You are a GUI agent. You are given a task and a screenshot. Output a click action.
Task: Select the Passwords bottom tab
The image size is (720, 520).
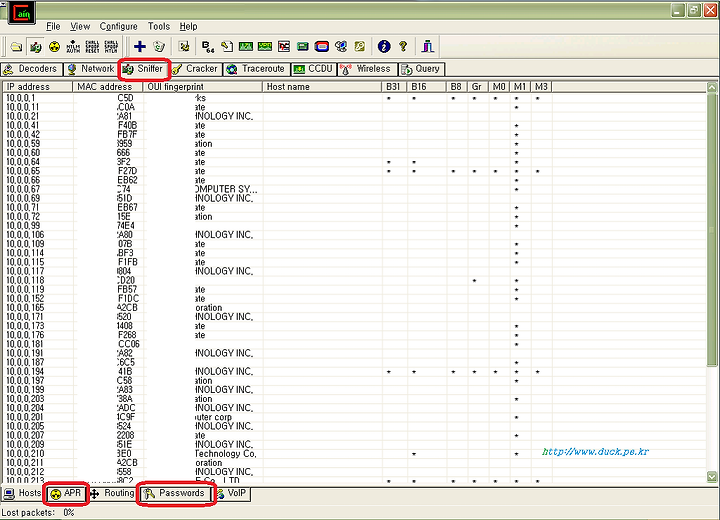[175, 493]
